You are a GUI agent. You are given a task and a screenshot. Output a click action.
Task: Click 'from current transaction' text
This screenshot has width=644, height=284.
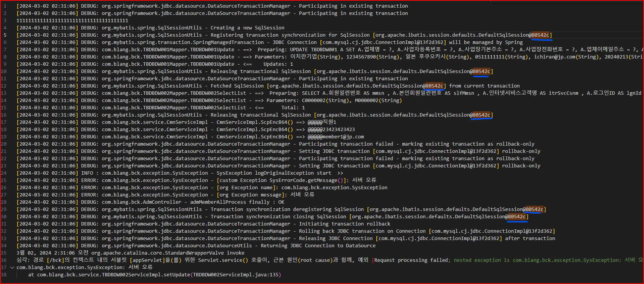[485, 86]
